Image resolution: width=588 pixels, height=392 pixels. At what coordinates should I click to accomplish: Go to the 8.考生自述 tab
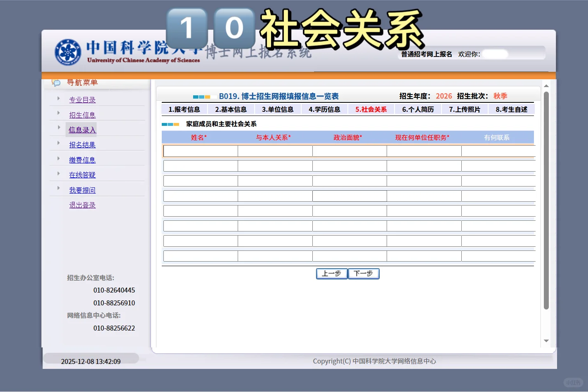click(x=511, y=109)
